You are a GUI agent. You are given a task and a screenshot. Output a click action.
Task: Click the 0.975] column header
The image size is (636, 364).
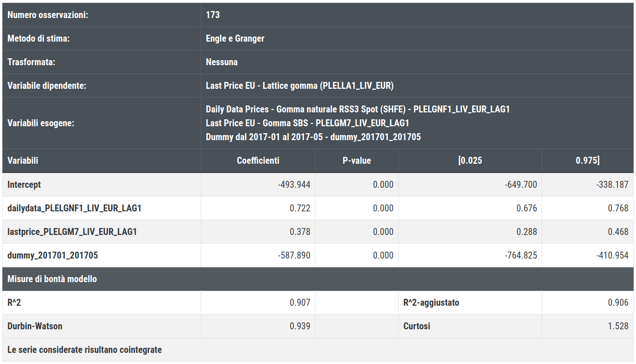(x=587, y=160)
